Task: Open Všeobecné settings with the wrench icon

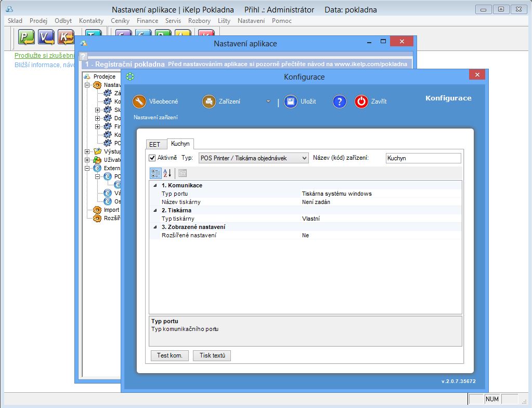Action: pyautogui.click(x=139, y=101)
